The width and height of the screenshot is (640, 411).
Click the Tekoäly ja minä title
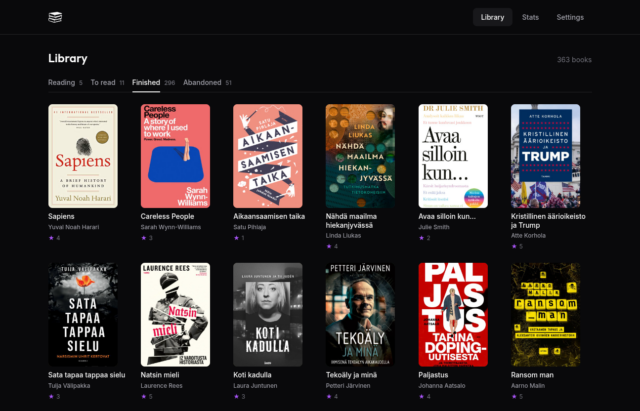click(x=357, y=375)
